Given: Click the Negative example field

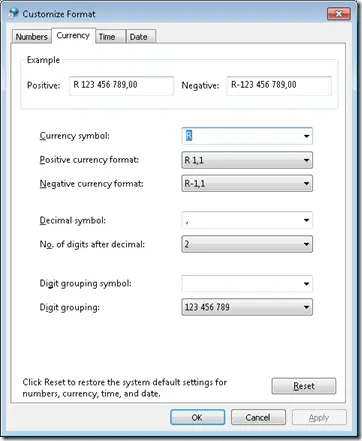Looking at the screenshot, I should 279,86.
